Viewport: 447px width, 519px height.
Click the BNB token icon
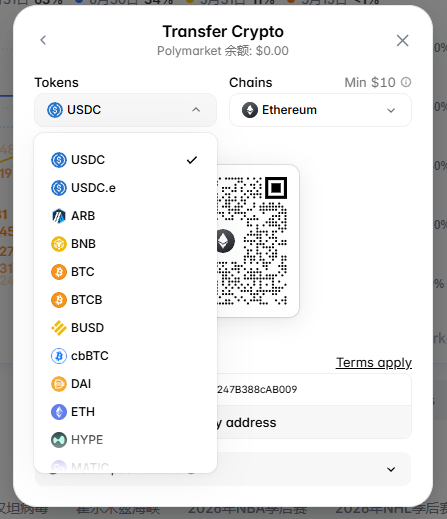tap(59, 244)
